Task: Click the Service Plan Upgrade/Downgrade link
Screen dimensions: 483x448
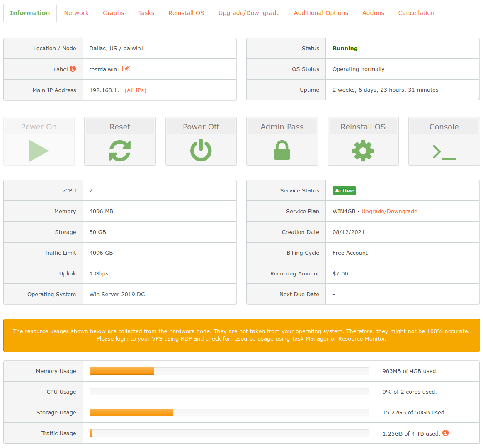Action: 389,212
